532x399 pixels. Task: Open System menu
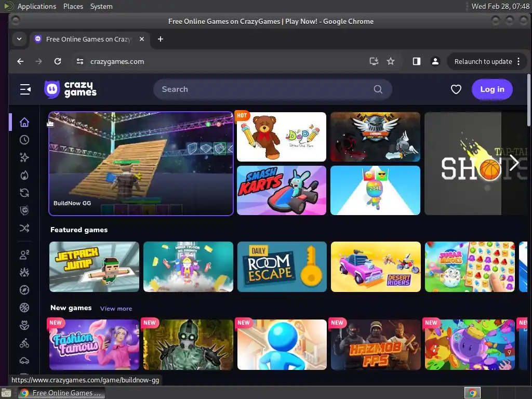101,6
